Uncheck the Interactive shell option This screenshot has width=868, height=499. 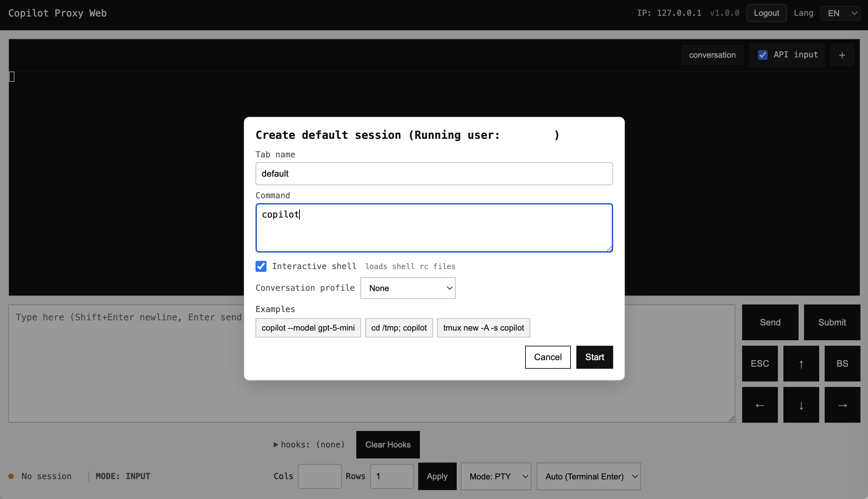click(261, 266)
